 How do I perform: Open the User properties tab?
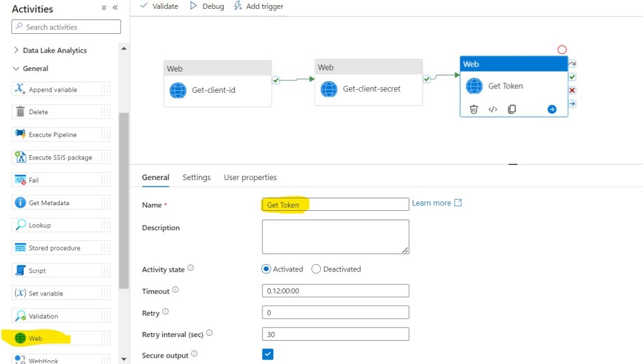pyautogui.click(x=250, y=178)
